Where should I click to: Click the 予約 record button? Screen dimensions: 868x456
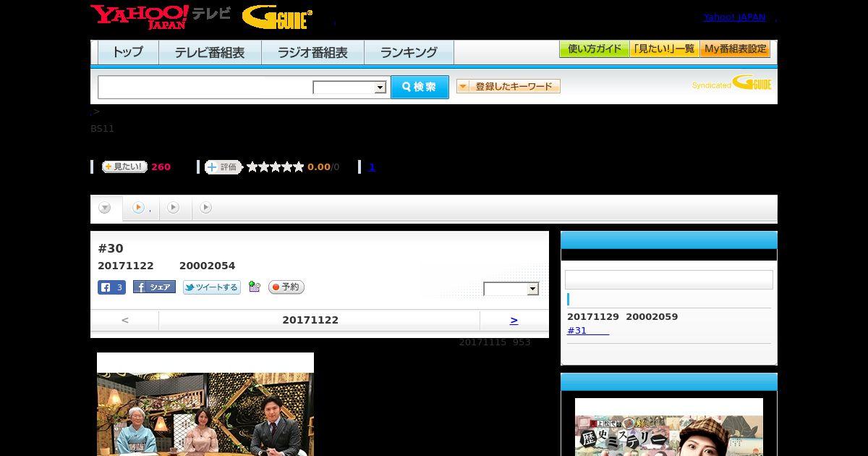tap(286, 287)
